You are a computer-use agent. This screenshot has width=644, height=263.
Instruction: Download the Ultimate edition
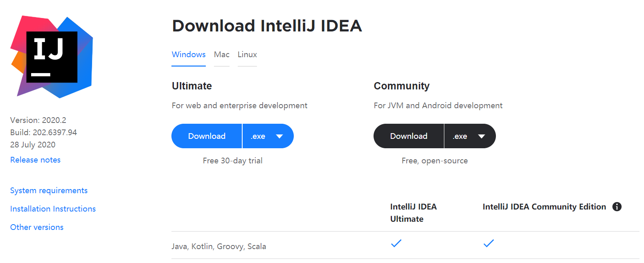point(207,136)
